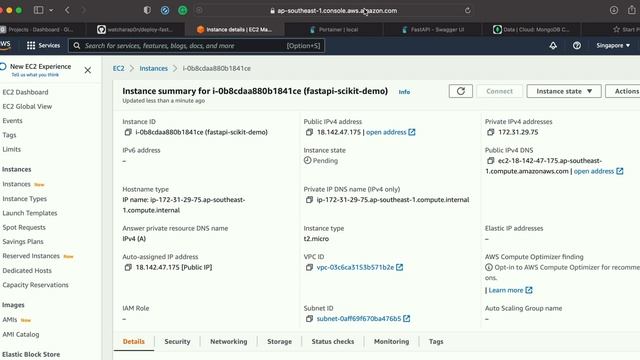Select the Details tab
Viewport: 640px width, 360px height.
(x=134, y=342)
